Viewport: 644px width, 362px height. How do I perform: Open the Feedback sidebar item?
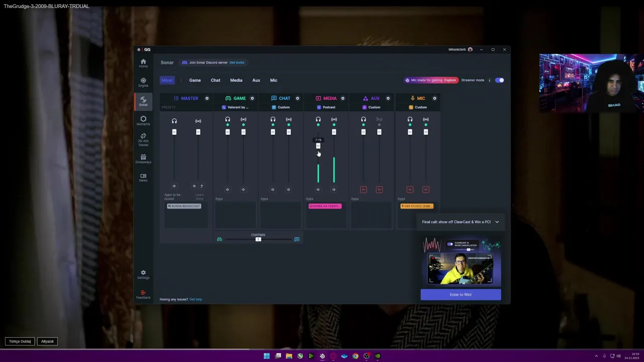coord(143,295)
